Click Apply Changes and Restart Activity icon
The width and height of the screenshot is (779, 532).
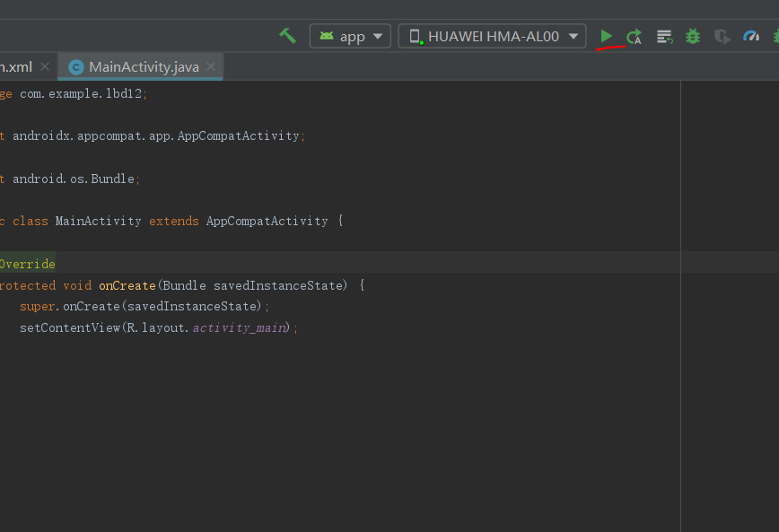click(x=634, y=37)
